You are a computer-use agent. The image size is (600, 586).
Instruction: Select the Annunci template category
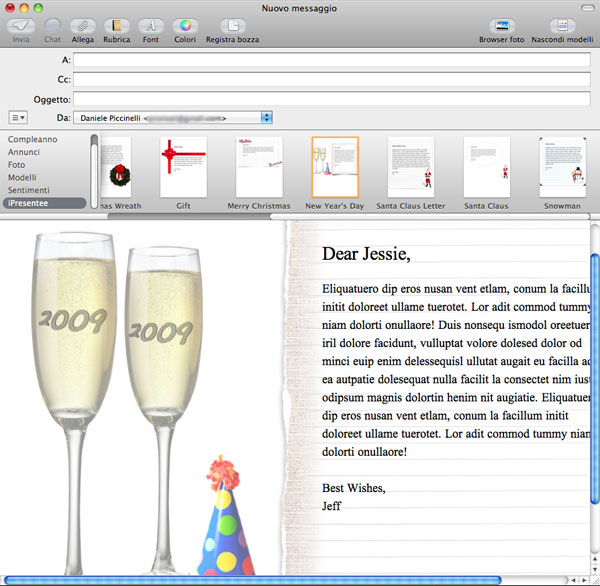[x=24, y=152]
